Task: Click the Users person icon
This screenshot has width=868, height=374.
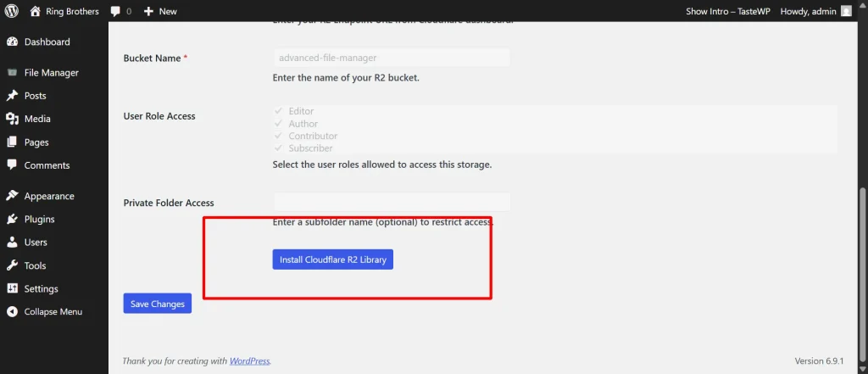Action: 12,243
